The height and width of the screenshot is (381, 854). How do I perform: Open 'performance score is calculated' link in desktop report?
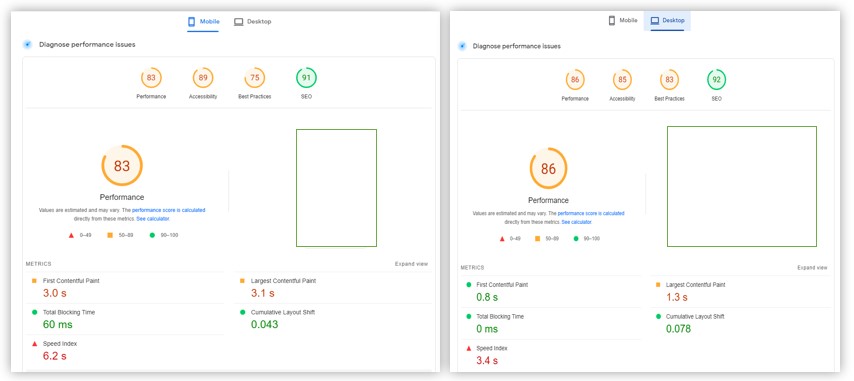[591, 213]
